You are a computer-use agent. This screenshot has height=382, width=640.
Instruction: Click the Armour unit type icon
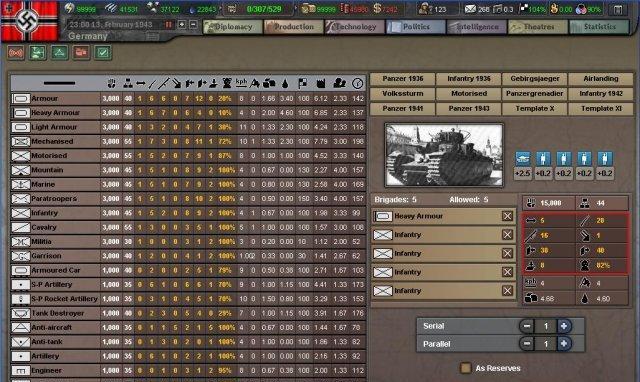pos(21,99)
